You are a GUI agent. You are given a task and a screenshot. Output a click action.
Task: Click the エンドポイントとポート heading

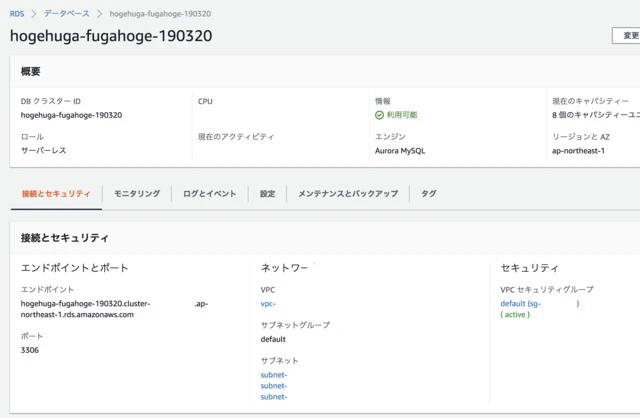point(75,268)
